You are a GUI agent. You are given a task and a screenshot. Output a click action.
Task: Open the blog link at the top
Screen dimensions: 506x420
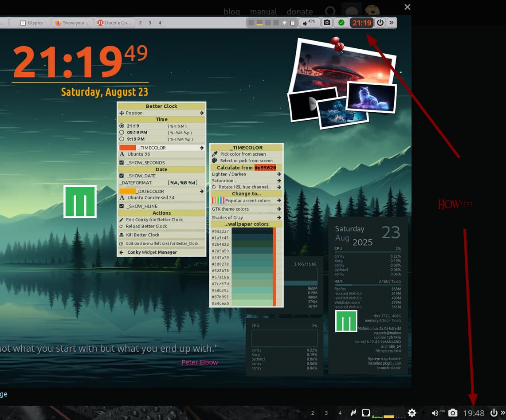pos(231,12)
